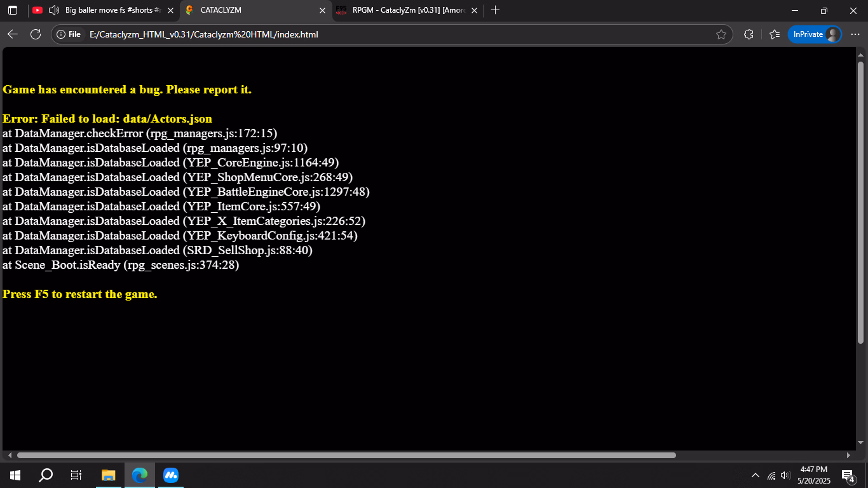Image resolution: width=868 pixels, height=488 pixels.
Task: Click the InPrivate profile button
Action: (814, 34)
